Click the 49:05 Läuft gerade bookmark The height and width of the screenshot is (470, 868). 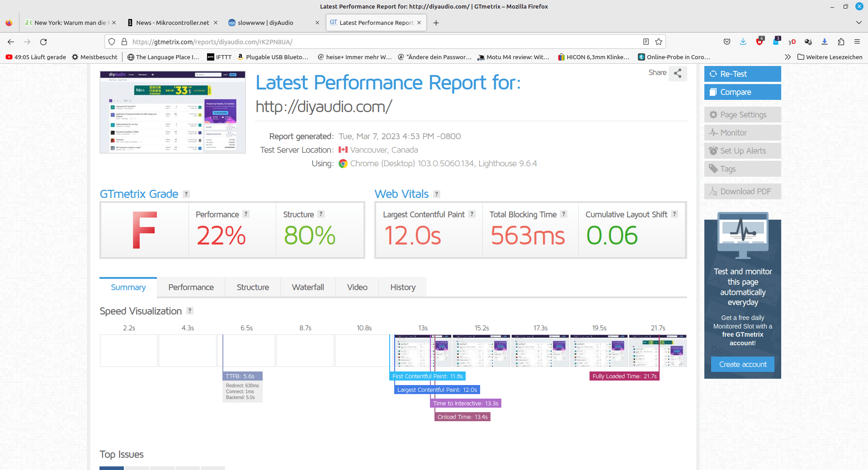tap(36, 57)
